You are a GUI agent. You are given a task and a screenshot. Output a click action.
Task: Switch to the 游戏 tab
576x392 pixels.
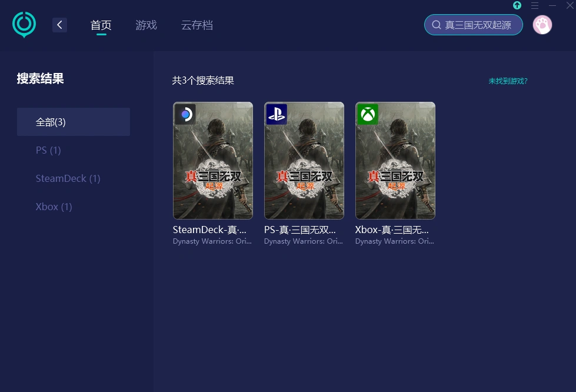(146, 25)
